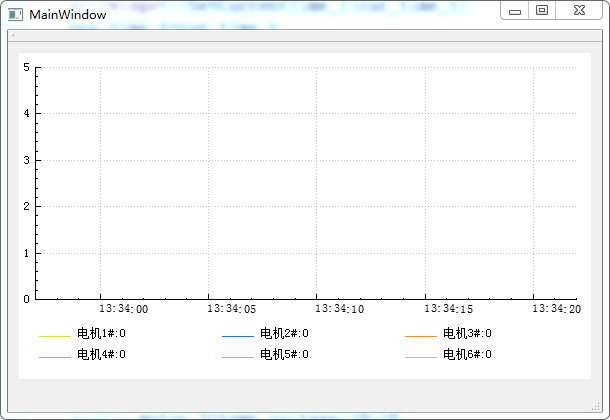Click the orange line swatch for 电机3#
This screenshot has height=420, width=610.
[421, 336]
